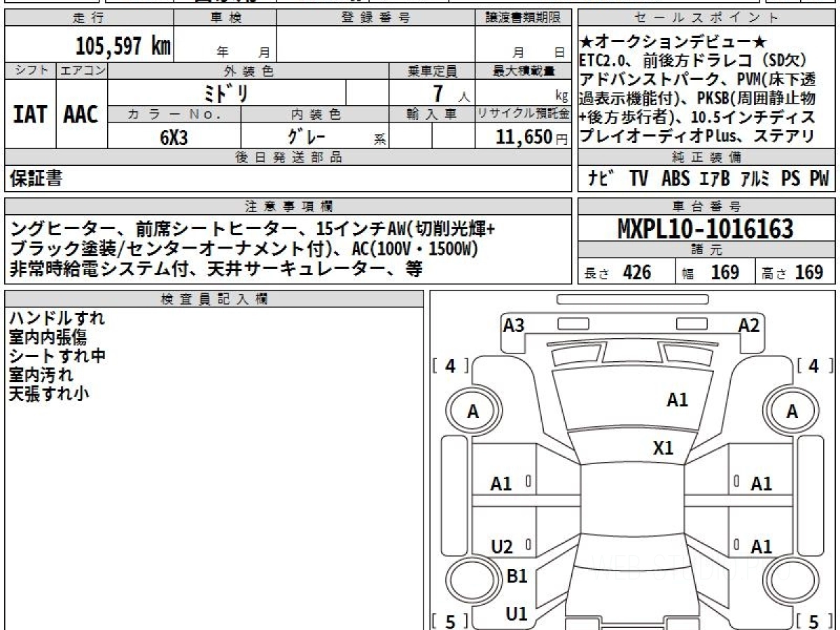The image size is (840, 630).
Task: Select the 室内内張傷 inspector note
Action: tap(48, 337)
